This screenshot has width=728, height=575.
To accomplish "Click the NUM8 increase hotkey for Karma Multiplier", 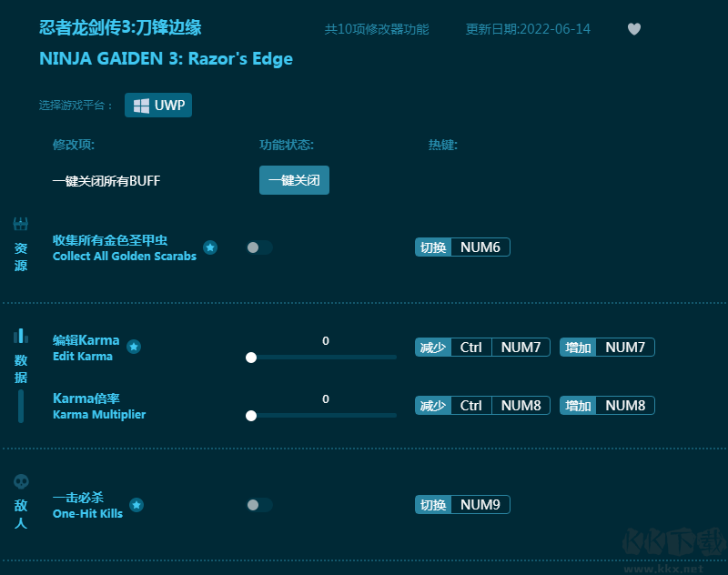I will 624,406.
